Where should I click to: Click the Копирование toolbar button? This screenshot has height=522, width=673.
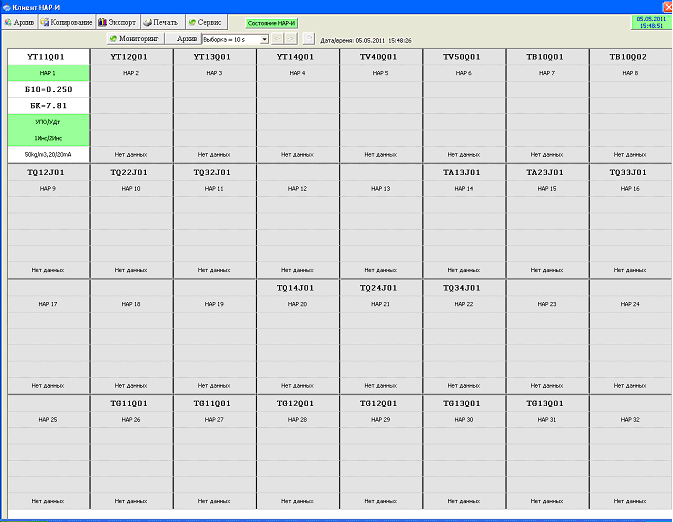click(67, 21)
